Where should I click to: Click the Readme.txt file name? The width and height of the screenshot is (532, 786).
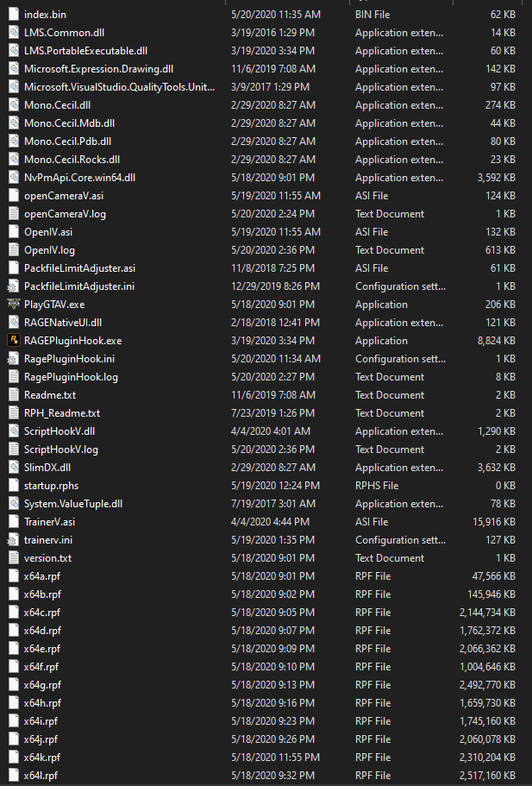(x=50, y=394)
